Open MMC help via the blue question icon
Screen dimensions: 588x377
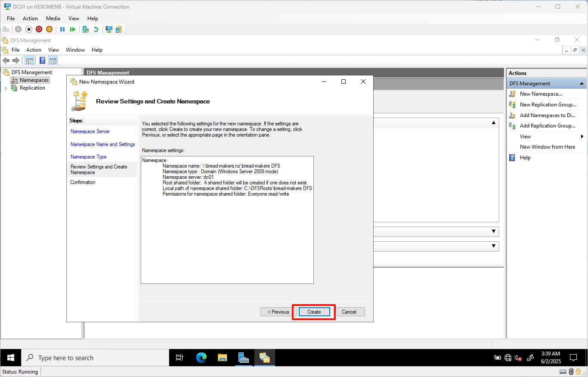coord(42,60)
